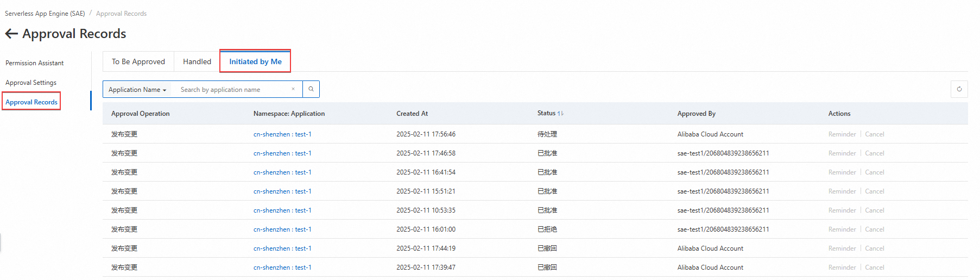The image size is (980, 280).
Task: Click Reminder for the 17:56:46 record
Action: 842,134
